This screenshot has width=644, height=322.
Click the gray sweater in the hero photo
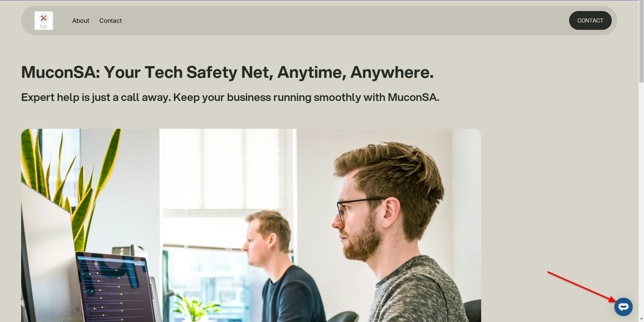click(420, 292)
